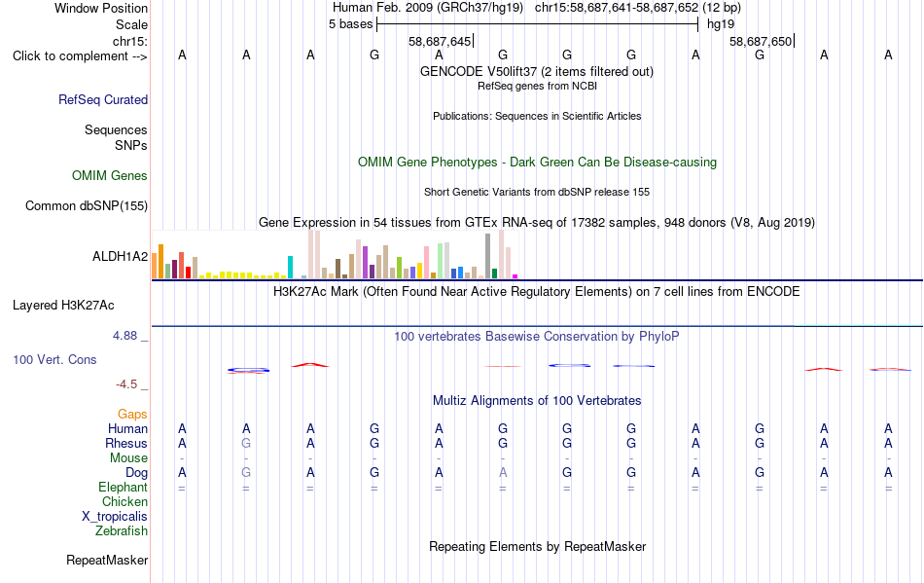924x583 pixels.
Task: Click the X_tropicalis species row label
Action: click(115, 517)
